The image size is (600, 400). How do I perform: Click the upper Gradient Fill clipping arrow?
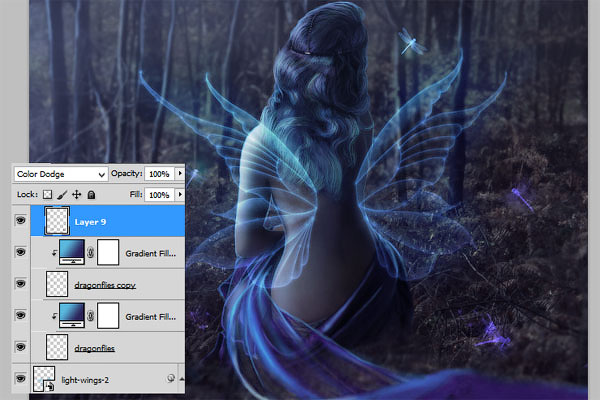point(54,253)
